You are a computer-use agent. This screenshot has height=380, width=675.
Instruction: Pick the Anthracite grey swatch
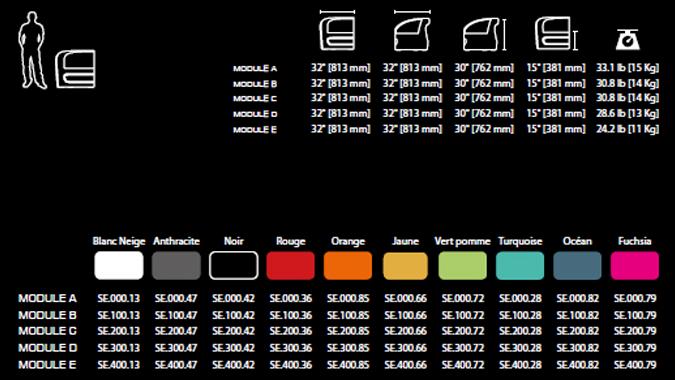click(176, 266)
